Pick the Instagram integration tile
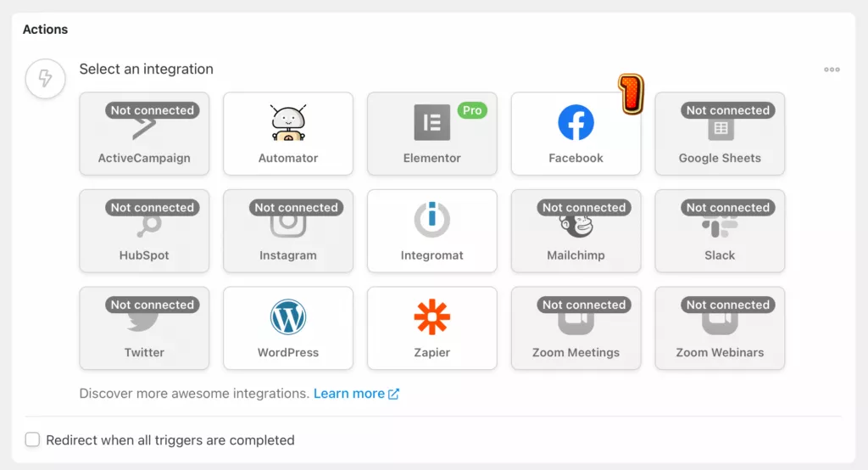The image size is (868, 470). [x=288, y=231]
